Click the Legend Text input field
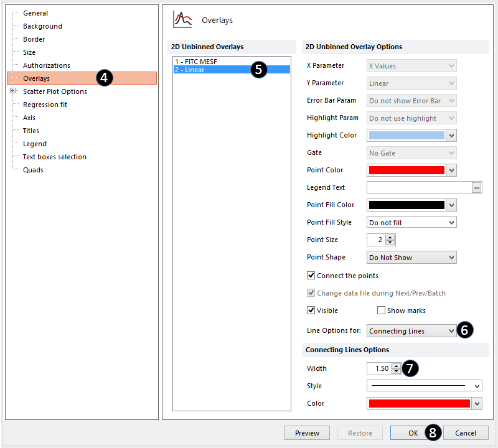The width and height of the screenshot is (498, 448). (x=418, y=188)
